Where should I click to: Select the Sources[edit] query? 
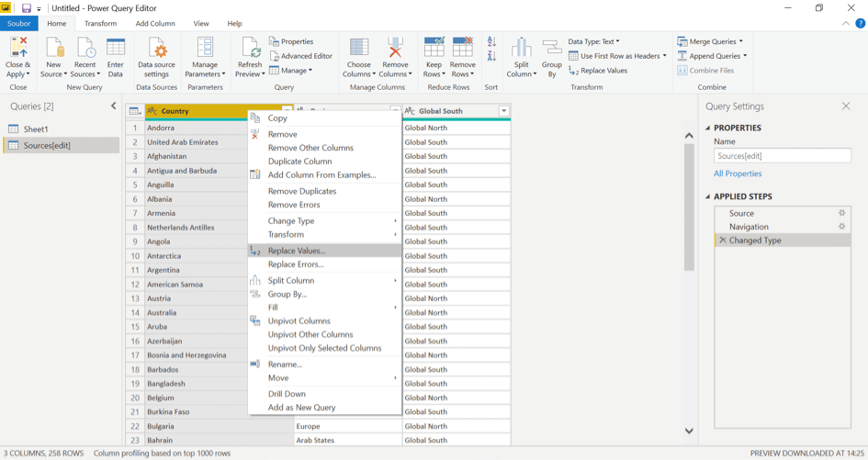pyautogui.click(x=61, y=146)
